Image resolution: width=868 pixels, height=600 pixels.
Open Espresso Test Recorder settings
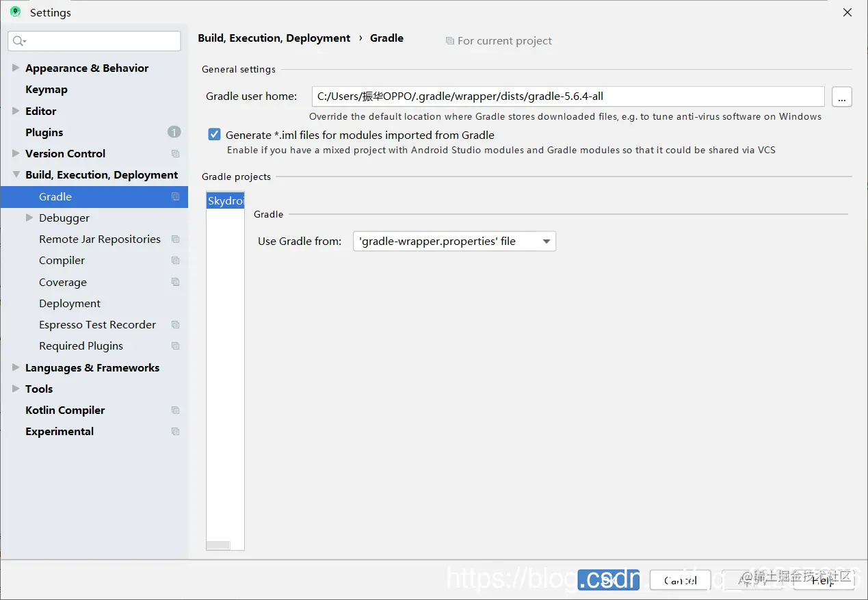97,325
